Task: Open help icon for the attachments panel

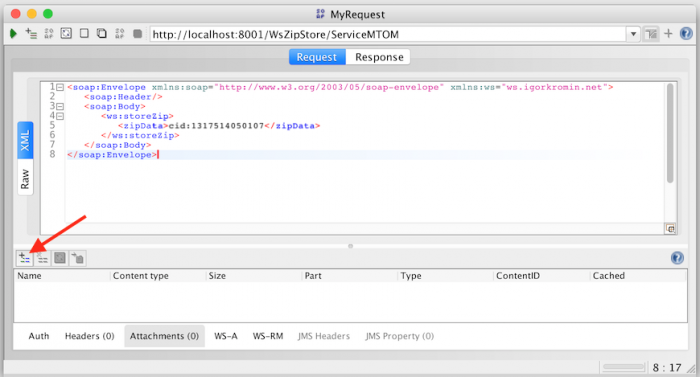Action: pyautogui.click(x=677, y=258)
